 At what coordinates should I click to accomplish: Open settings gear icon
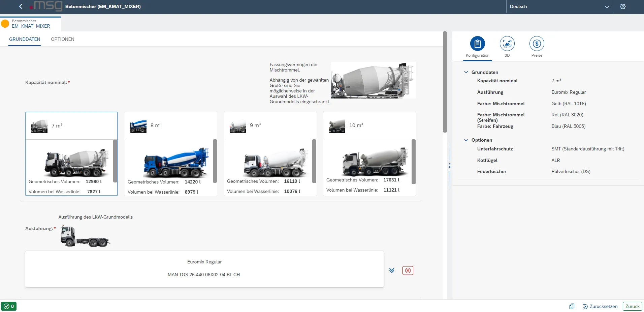(623, 6)
